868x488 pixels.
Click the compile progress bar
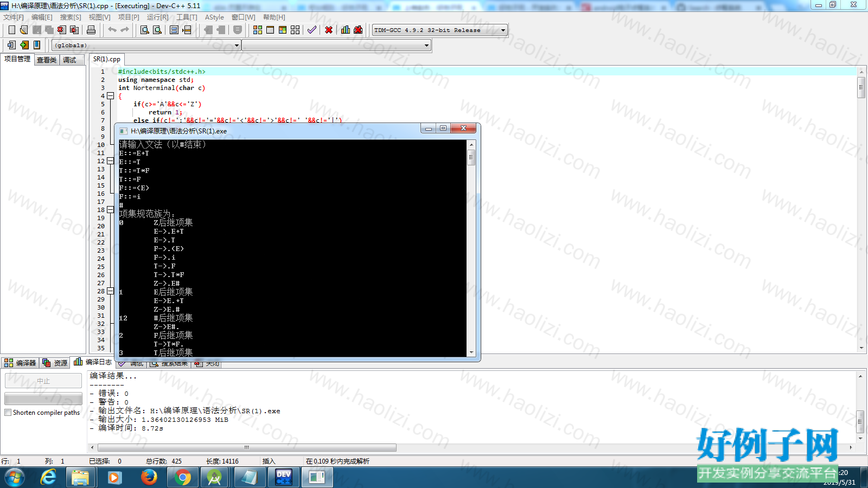43,399
